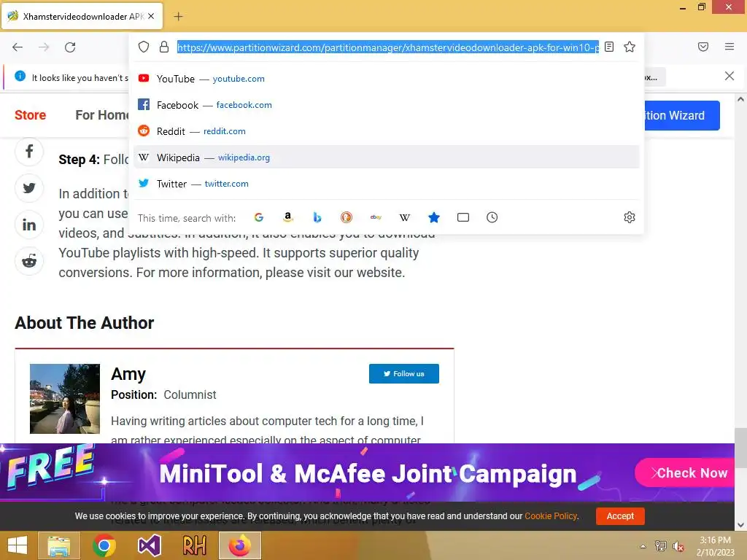Click the page vertical scrollbar thumb
This screenshot has width=747, height=560.
740,448
